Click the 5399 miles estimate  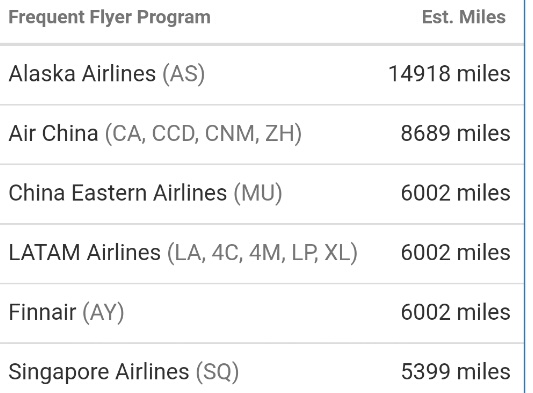pyautogui.click(x=455, y=372)
